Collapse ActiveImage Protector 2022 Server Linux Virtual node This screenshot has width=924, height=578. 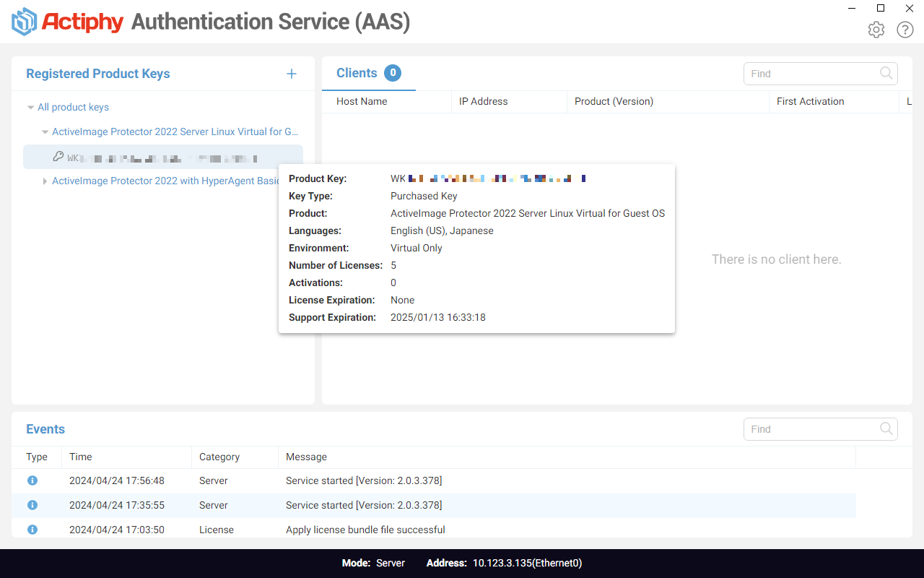[45, 132]
